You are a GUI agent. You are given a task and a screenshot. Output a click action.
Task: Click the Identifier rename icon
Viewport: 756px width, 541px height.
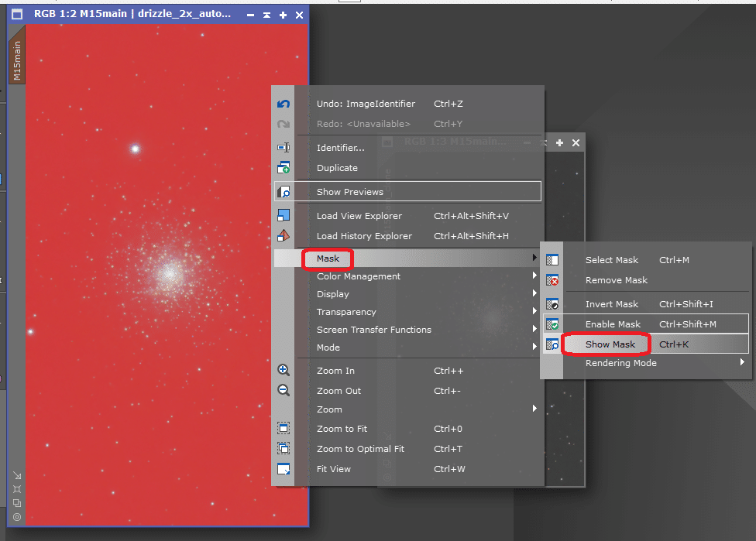(x=283, y=147)
